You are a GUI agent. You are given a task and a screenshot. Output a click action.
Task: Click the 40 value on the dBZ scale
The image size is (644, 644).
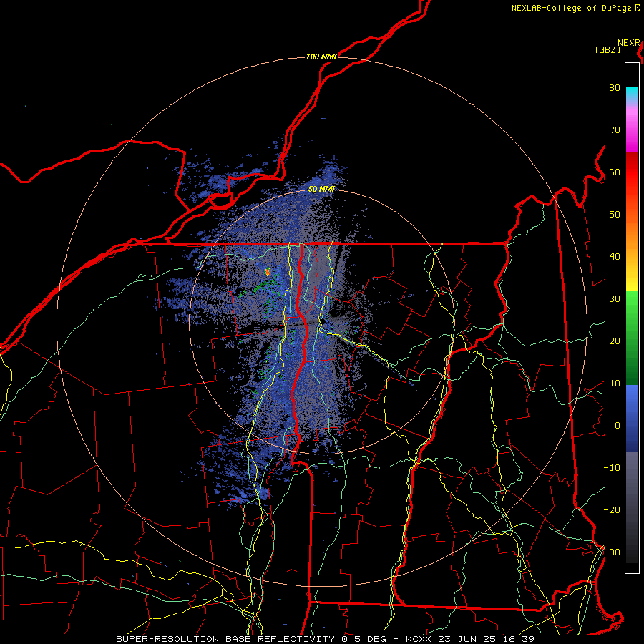[615, 256]
